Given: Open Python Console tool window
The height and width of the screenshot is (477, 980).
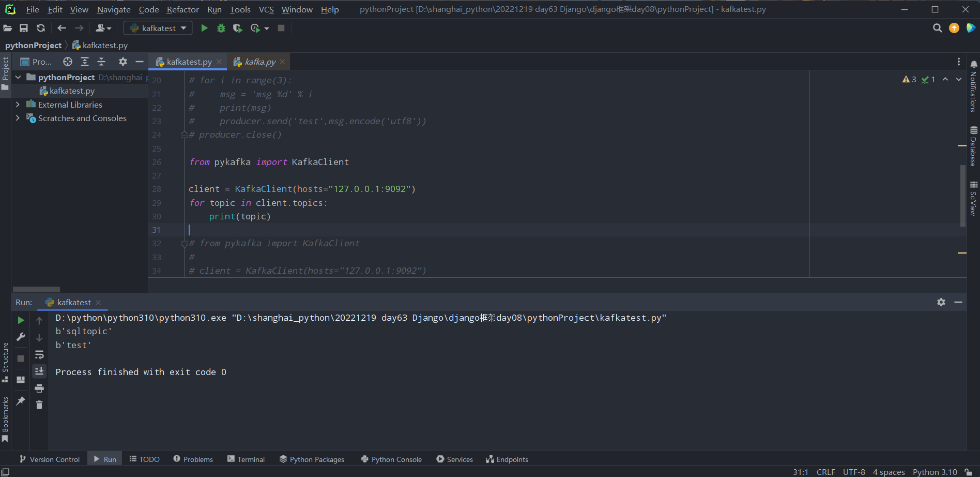Looking at the screenshot, I should [x=391, y=459].
